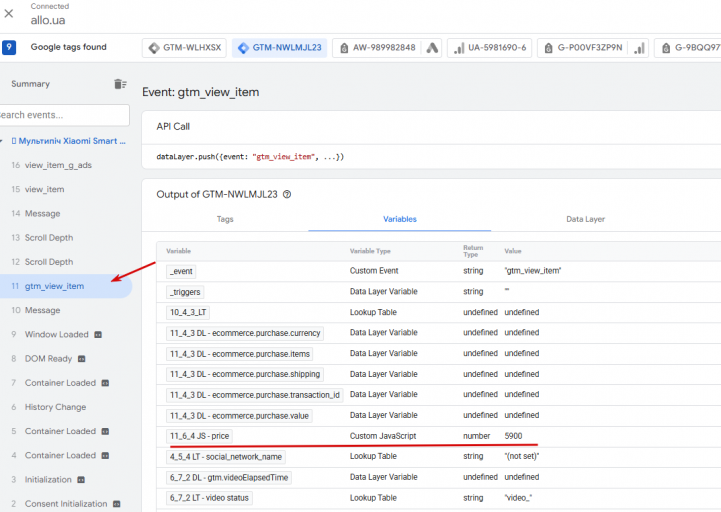Click the dataLayer.push API call code line

coord(250,156)
